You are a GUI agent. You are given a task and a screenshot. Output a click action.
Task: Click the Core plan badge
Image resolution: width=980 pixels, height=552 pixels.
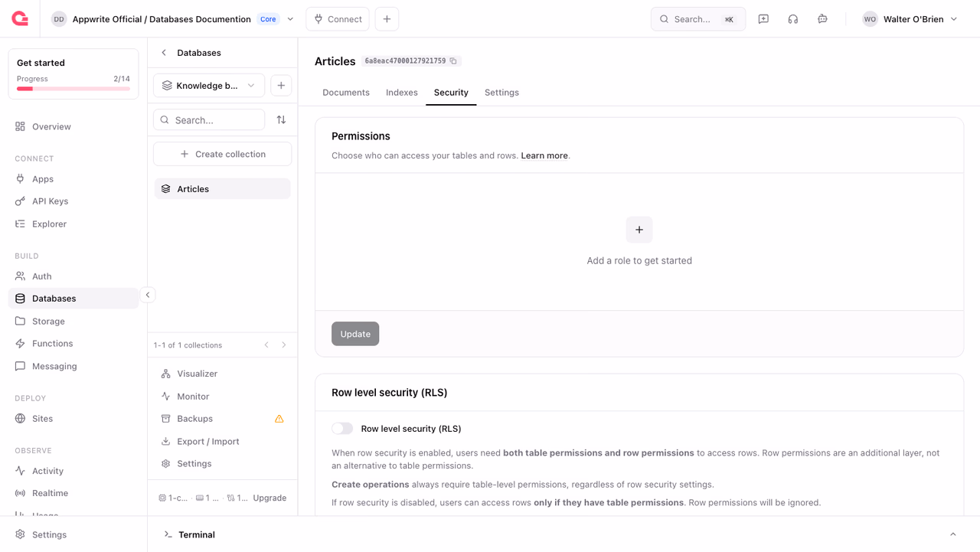pos(268,19)
